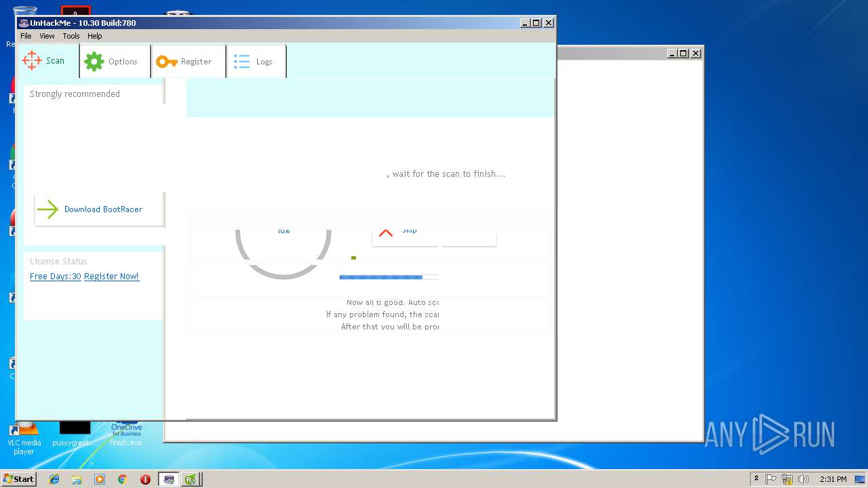Launch Google Chrome from taskbar
The height and width of the screenshot is (488, 868).
pyautogui.click(x=122, y=479)
